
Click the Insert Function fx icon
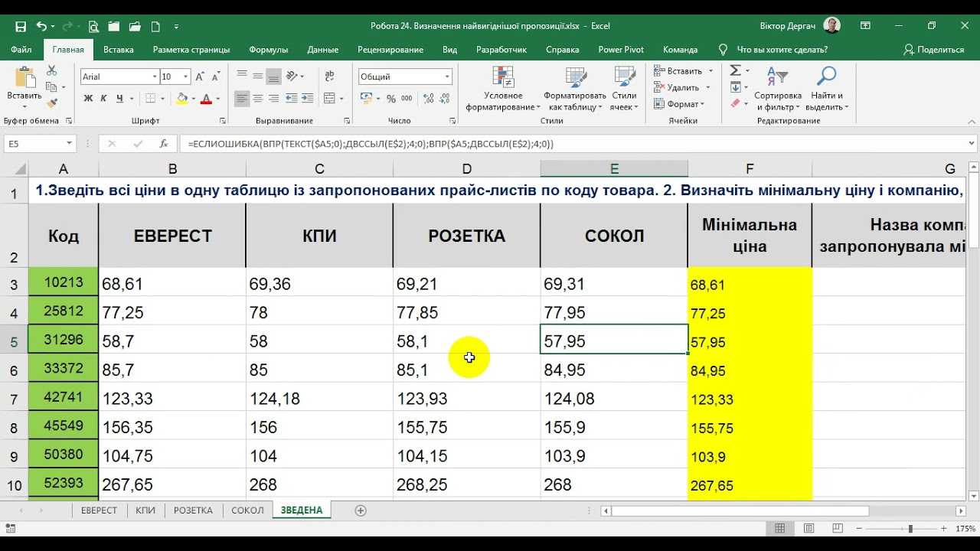point(163,143)
